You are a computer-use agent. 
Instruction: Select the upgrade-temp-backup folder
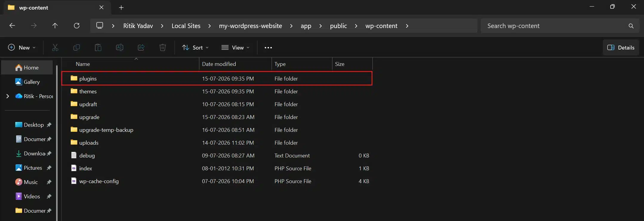click(217, 130)
